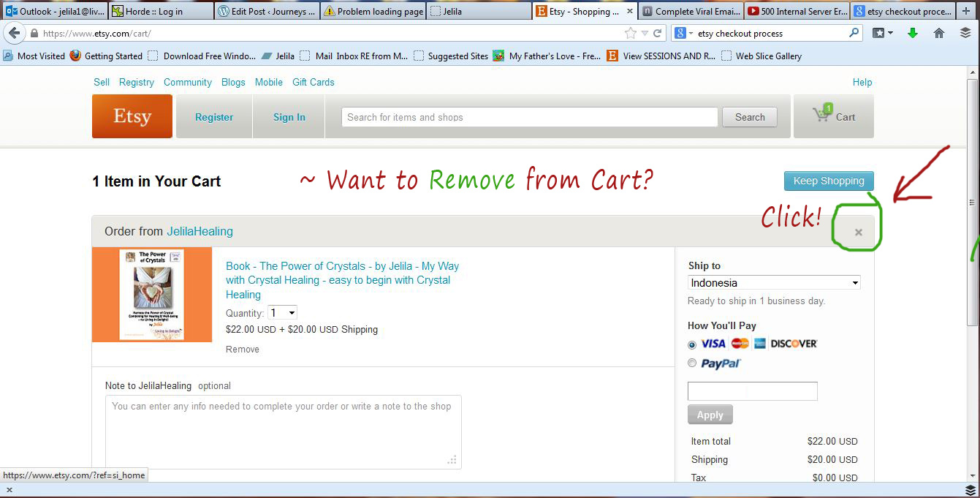The height and width of the screenshot is (498, 980).
Task: Select the credit card payment radio button
Action: click(x=692, y=344)
